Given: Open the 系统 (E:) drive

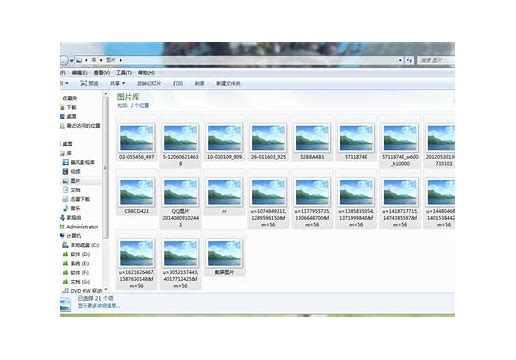Looking at the screenshot, I should (76, 263).
